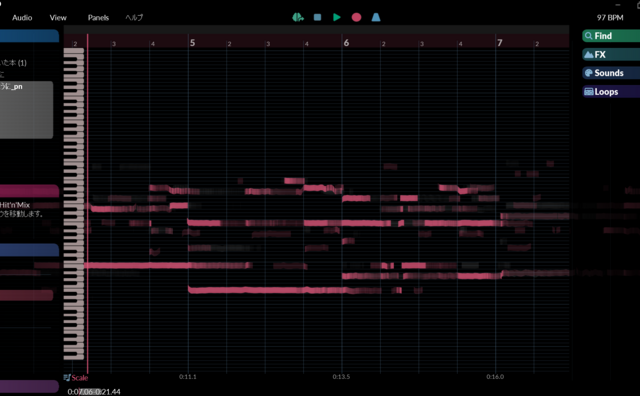Click the playback position time readout
This screenshot has width=640, height=396.
click(94, 392)
